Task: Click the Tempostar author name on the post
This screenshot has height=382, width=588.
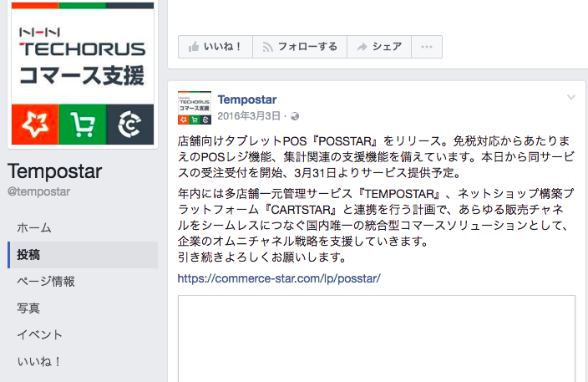Action: [247, 99]
